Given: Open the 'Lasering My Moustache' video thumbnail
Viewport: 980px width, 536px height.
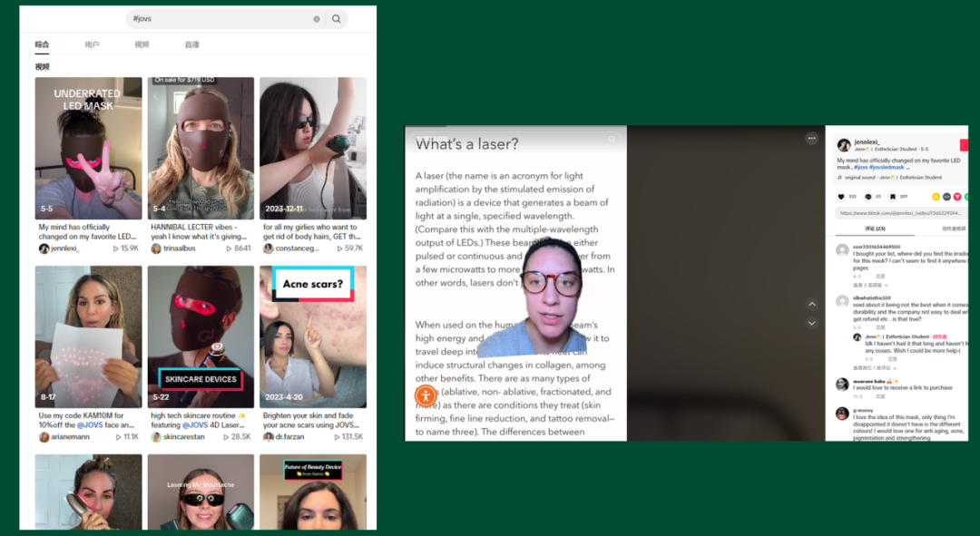Looking at the screenshot, I should pos(201,492).
